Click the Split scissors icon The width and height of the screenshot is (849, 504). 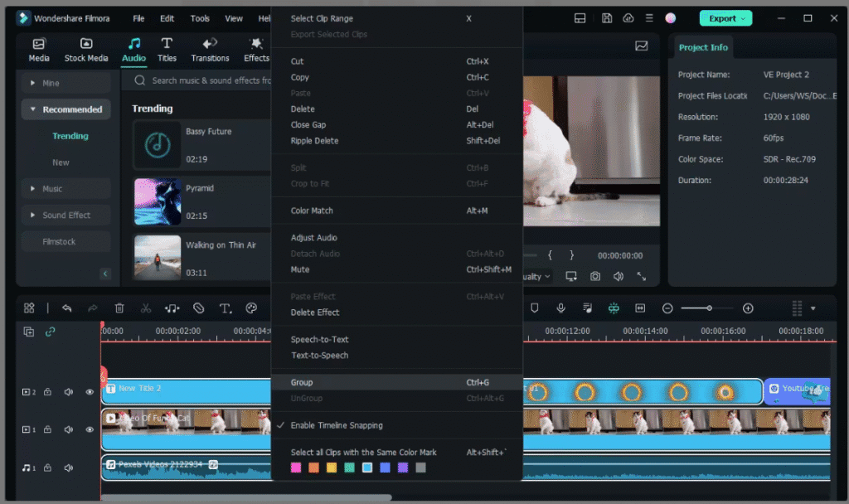(146, 308)
